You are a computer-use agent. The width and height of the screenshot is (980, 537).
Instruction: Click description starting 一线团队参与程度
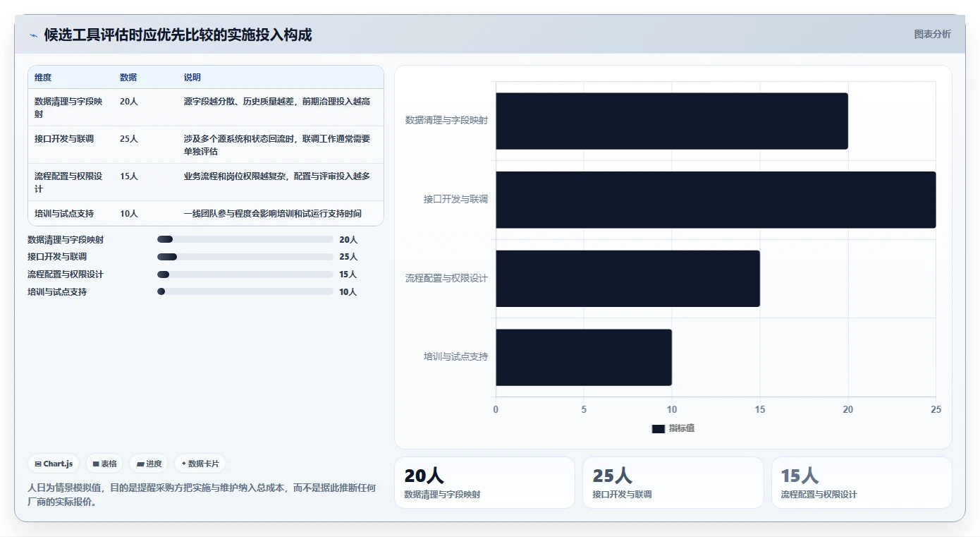pyautogui.click(x=273, y=213)
